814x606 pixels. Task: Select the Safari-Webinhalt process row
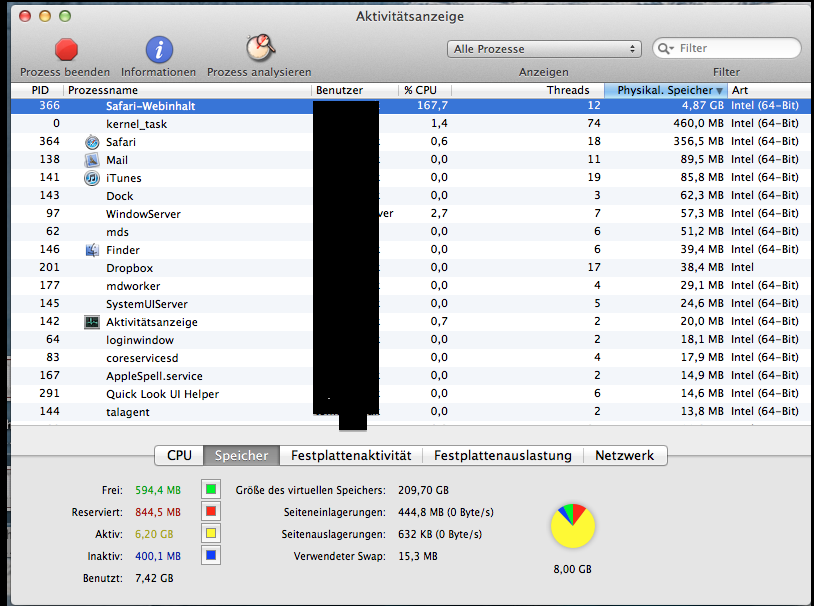(411, 106)
